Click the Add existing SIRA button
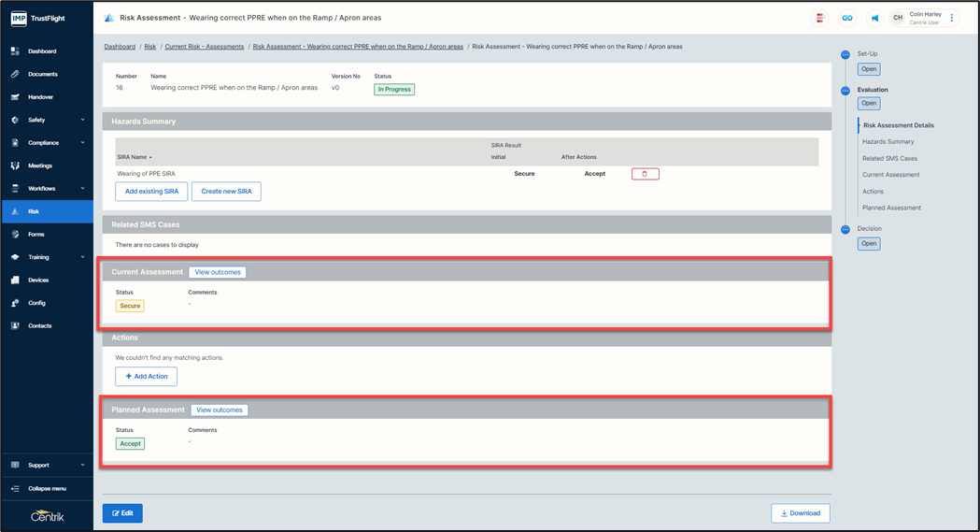Viewport: 980px width, 532px height. click(x=151, y=192)
